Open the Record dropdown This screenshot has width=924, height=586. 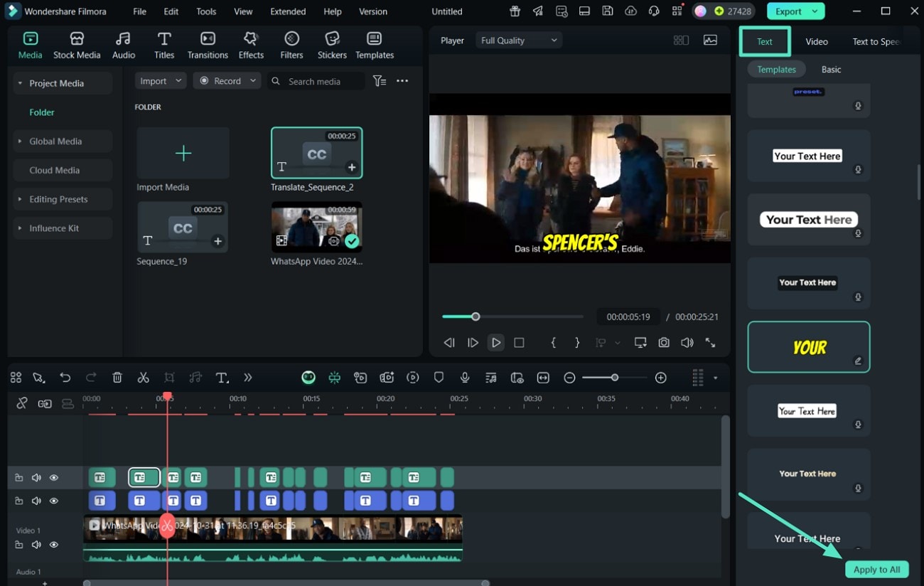click(227, 81)
